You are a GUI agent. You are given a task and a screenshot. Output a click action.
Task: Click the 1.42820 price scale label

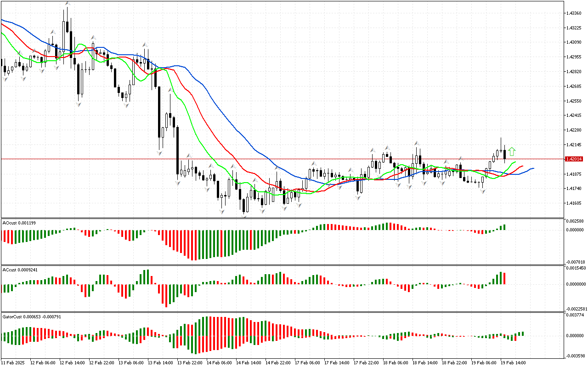coord(575,72)
